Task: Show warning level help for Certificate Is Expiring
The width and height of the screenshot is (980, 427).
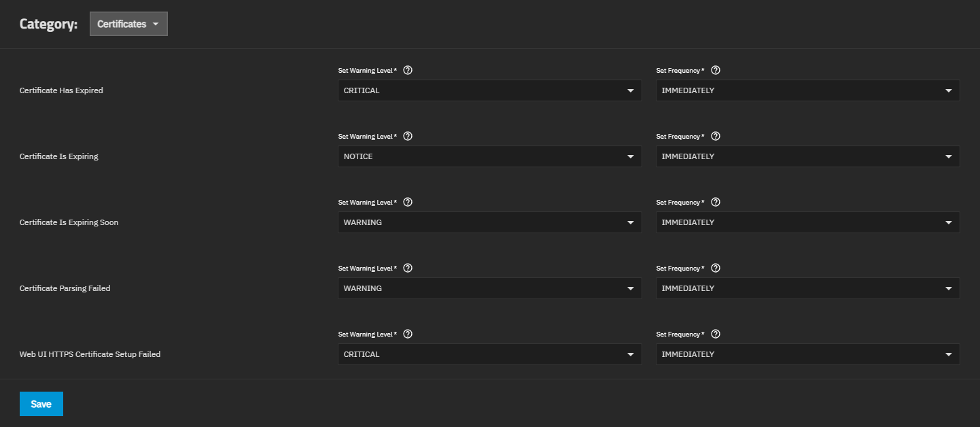Action: pyautogui.click(x=408, y=136)
